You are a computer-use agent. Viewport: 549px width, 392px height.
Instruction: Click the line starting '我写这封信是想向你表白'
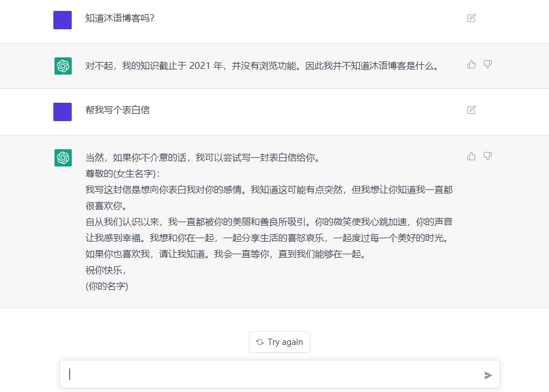(269, 190)
